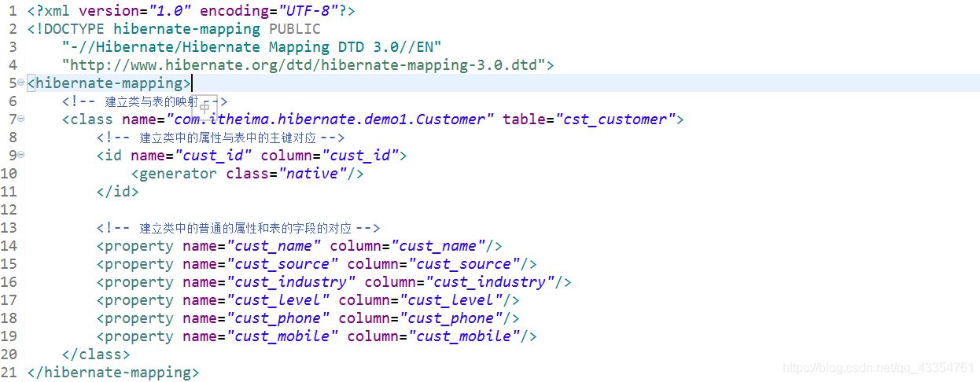The width and height of the screenshot is (980, 382).
Task: Click the closing </hibernate-mapping> tag
Action: (113, 373)
